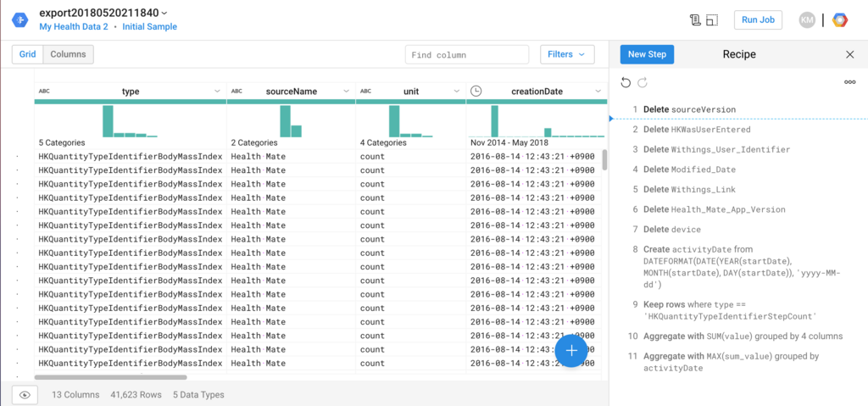
Task: Click the vertical scrollbar of the grid
Action: tap(604, 159)
